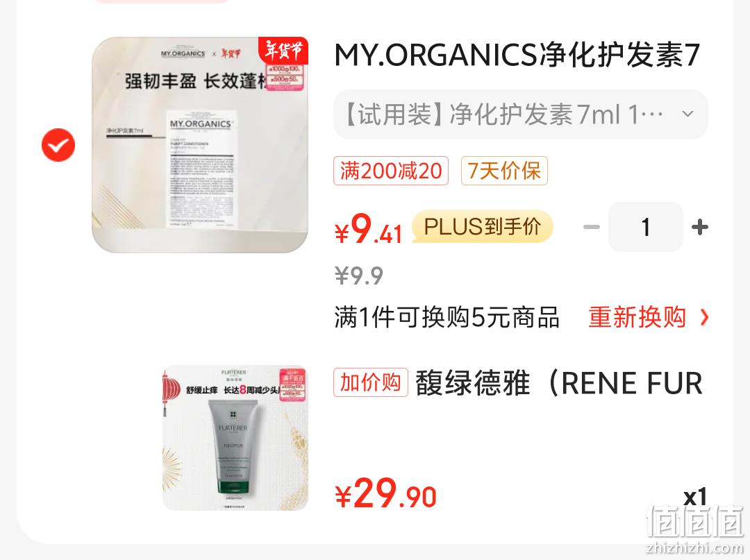Tap the 加价购 tag
This screenshot has height=560, width=750.
click(x=371, y=382)
